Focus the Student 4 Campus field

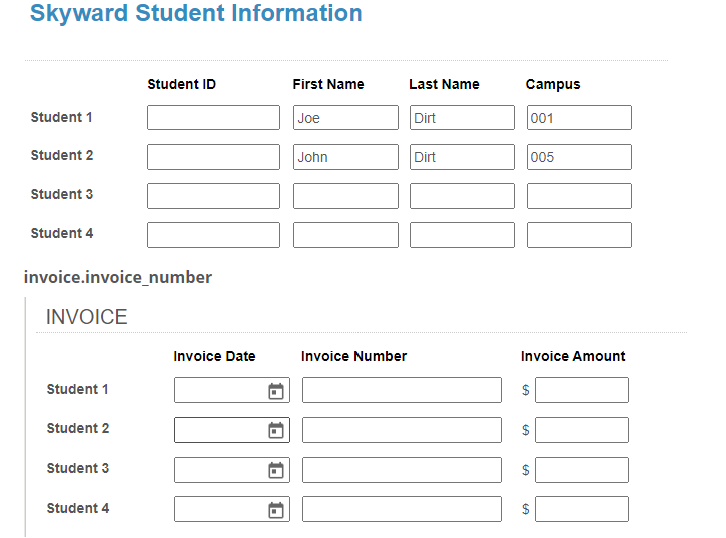point(579,235)
